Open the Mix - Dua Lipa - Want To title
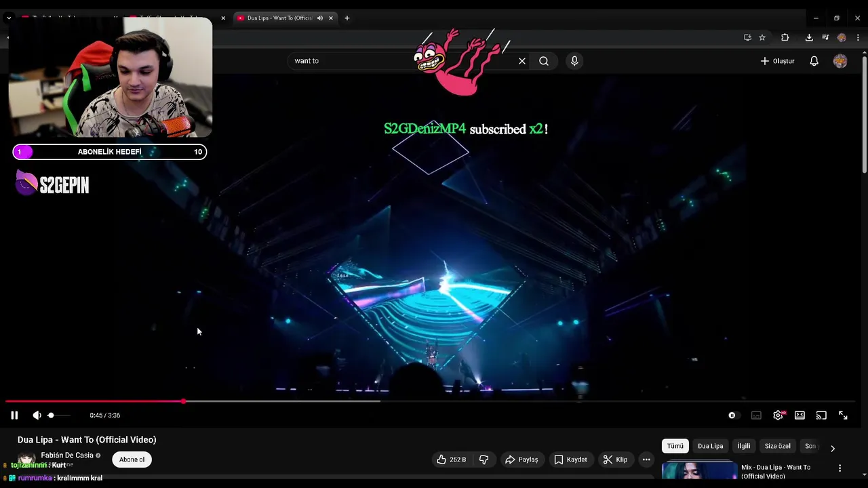This screenshot has height=488, width=868. pyautogui.click(x=776, y=472)
